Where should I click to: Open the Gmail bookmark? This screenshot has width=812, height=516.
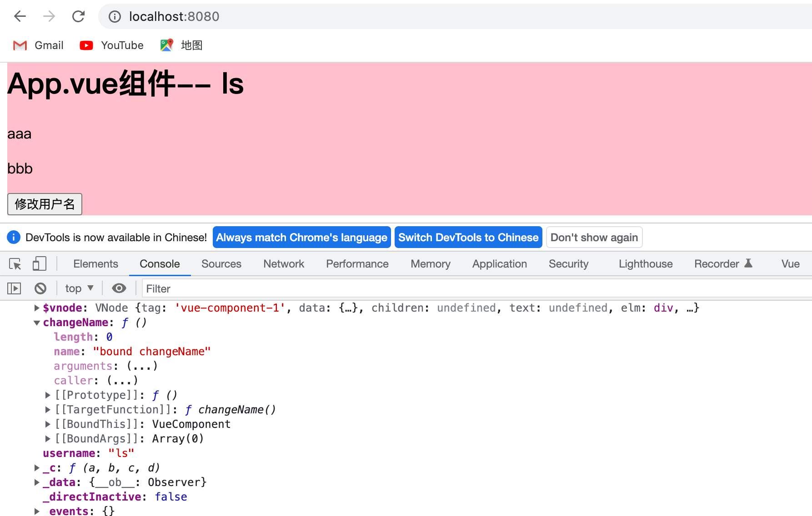pyautogui.click(x=38, y=45)
